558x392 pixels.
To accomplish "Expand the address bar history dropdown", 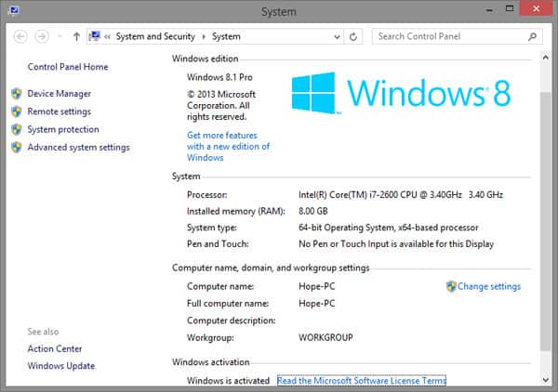I will pyautogui.click(x=337, y=36).
